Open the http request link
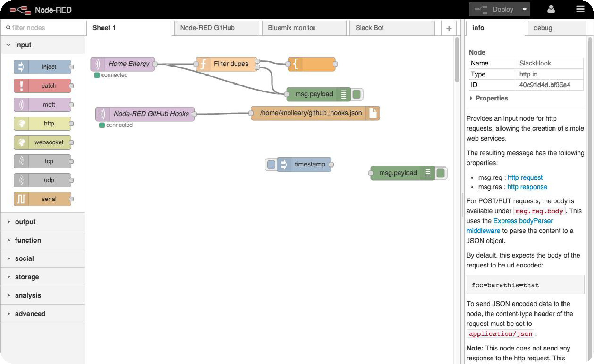594x364 pixels. 525,178
